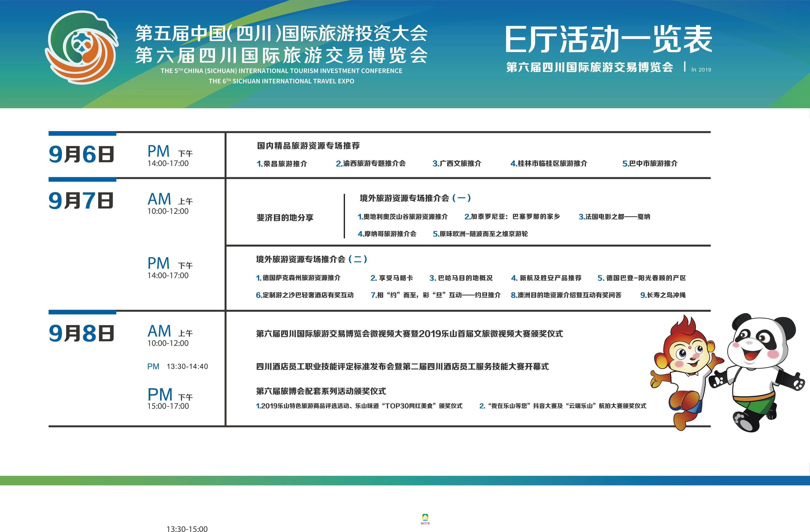Click item '5.德国巴登-阳光眷顾的产区'
Screen dimensions: 810x532
(642, 278)
